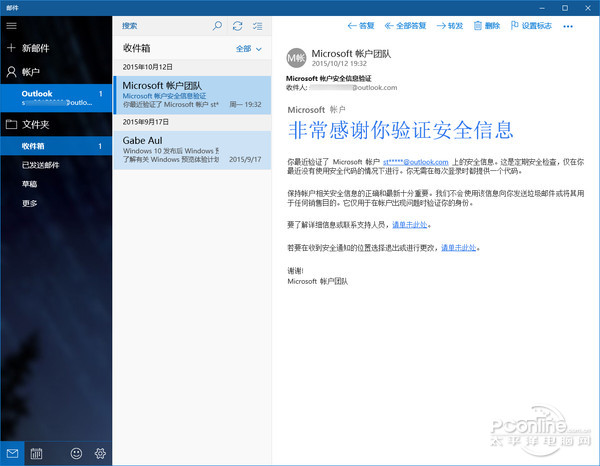600x466 pixels.
Task: Open the feedback smiley icon
Action: point(77,453)
